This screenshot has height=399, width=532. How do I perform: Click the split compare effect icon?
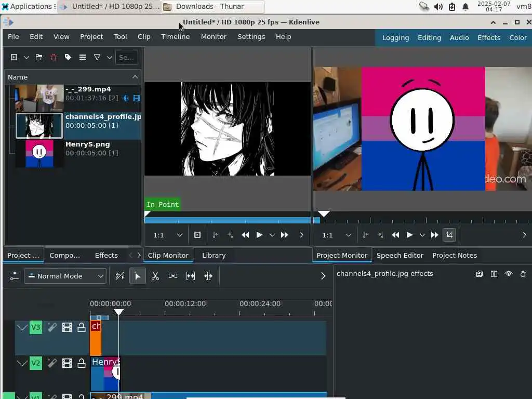[494, 274]
